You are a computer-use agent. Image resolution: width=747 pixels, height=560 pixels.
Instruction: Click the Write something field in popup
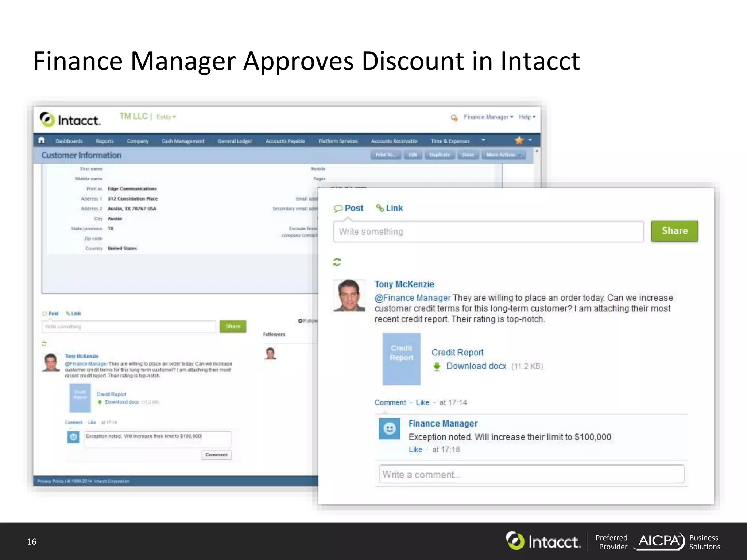coord(488,232)
